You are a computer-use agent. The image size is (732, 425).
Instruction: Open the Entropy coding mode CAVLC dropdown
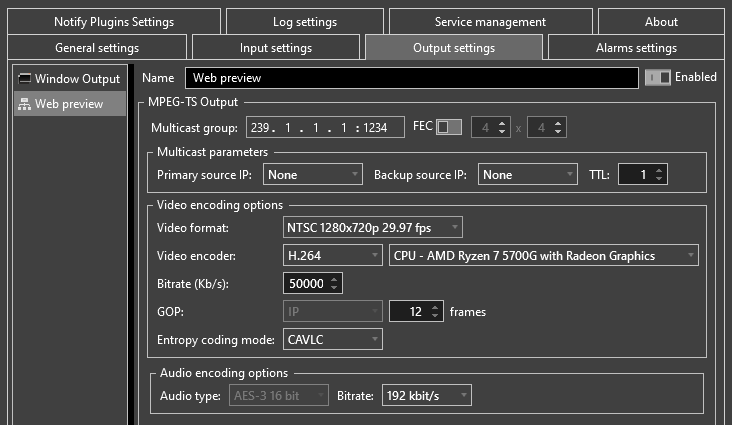point(333,340)
